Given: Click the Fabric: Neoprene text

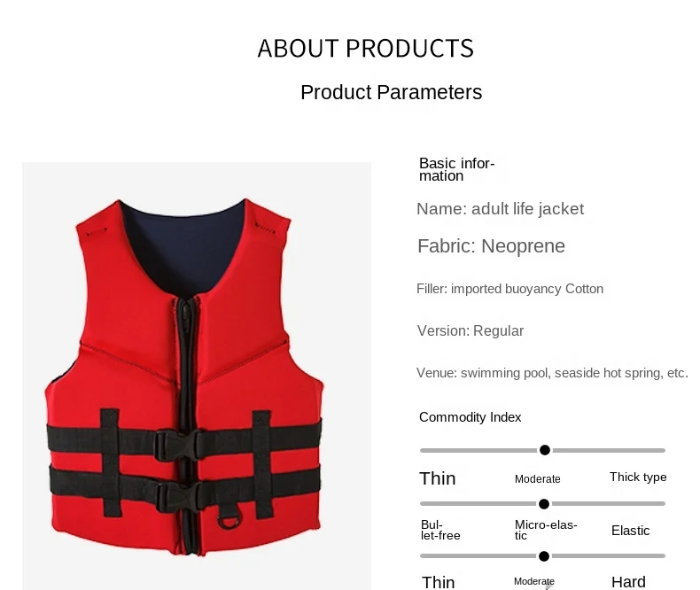Looking at the screenshot, I should tap(491, 246).
